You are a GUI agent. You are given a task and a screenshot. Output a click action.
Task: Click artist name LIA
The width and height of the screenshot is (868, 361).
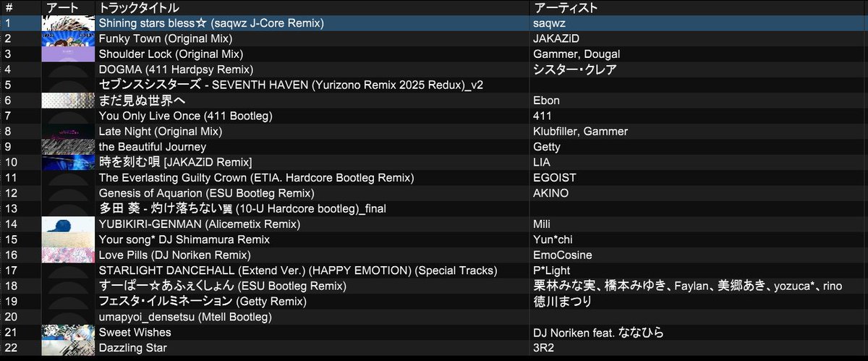coord(542,162)
